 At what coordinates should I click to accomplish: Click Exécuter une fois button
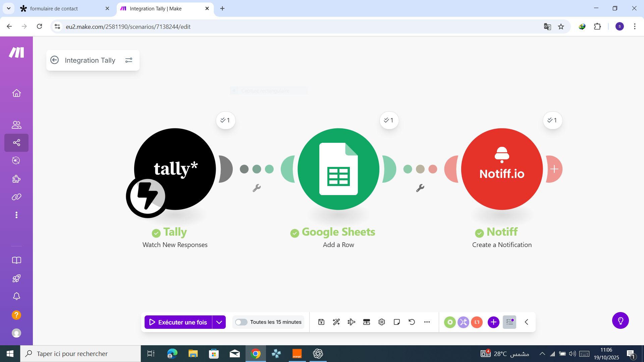(178, 322)
